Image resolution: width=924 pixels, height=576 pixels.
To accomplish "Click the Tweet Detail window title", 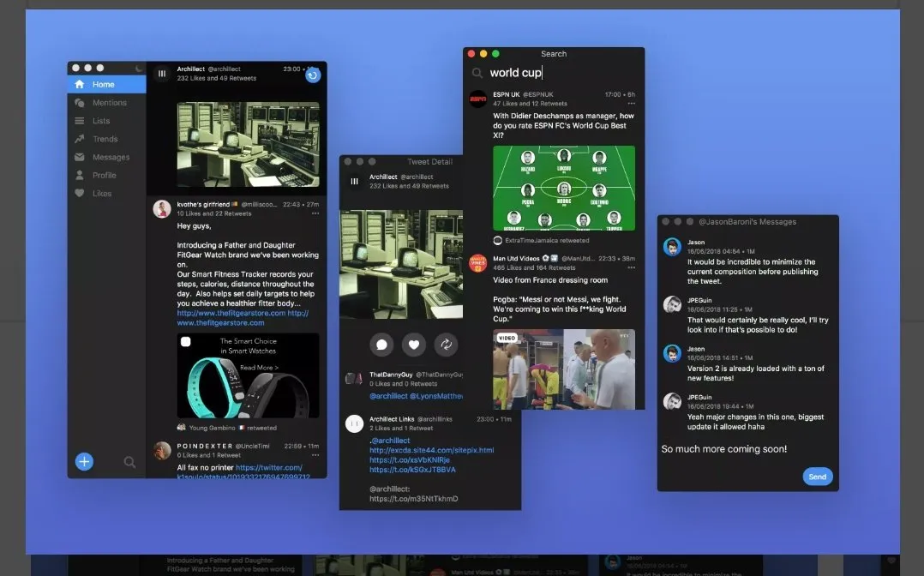I will pyautogui.click(x=429, y=161).
